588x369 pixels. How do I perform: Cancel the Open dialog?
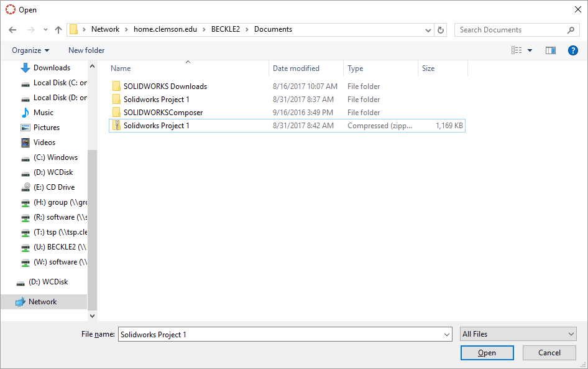[x=549, y=353]
